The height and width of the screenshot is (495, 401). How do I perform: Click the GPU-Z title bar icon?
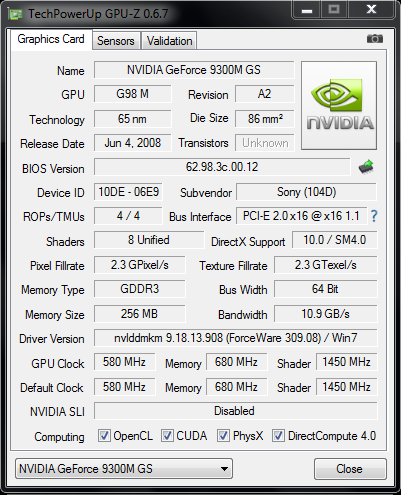point(15,14)
